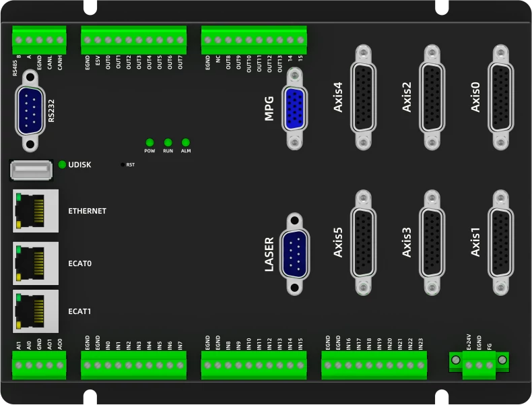The width and height of the screenshot is (532, 405).
Task: Select the Axis1 connector port
Action: point(500,243)
